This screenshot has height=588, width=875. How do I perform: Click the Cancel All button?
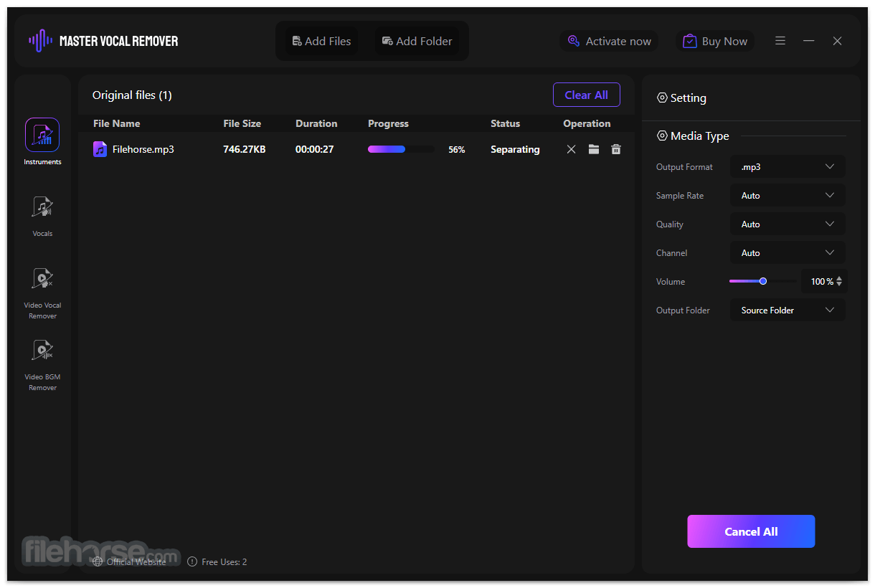pos(751,531)
